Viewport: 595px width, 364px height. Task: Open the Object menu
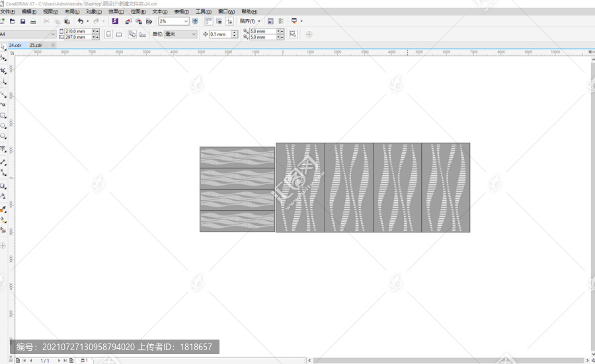click(94, 12)
